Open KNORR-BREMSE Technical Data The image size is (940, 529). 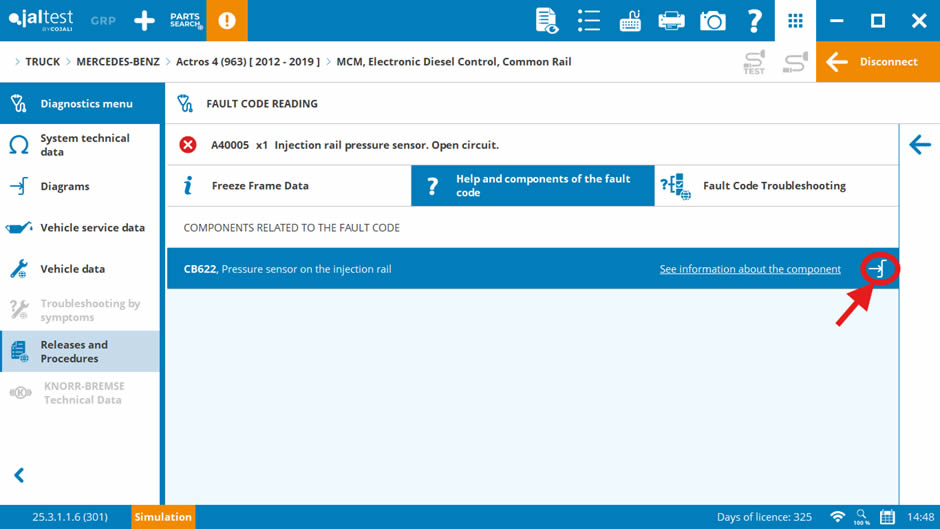click(x=80, y=393)
